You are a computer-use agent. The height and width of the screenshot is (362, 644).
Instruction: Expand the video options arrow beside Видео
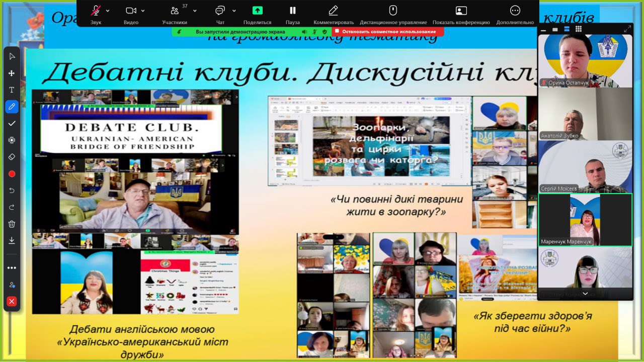coord(143,11)
